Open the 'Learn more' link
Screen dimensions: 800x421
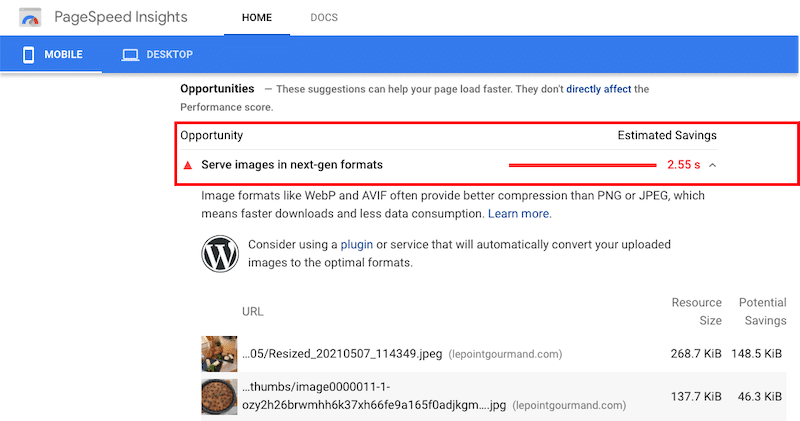coord(518,214)
